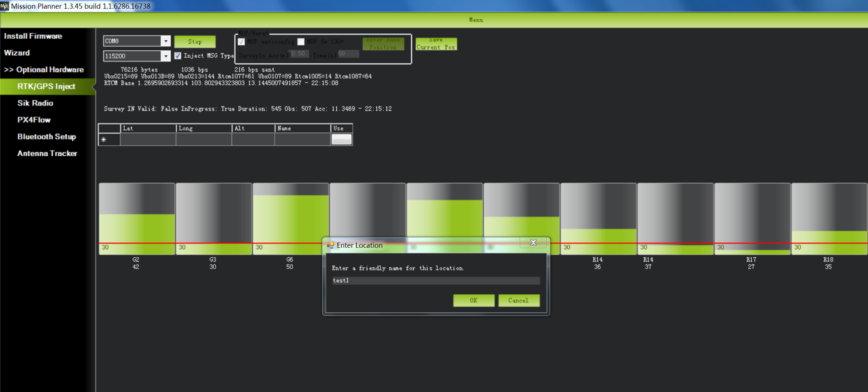This screenshot has height=392, width=868.
Task: Open Install Firmware page
Action: coord(33,36)
